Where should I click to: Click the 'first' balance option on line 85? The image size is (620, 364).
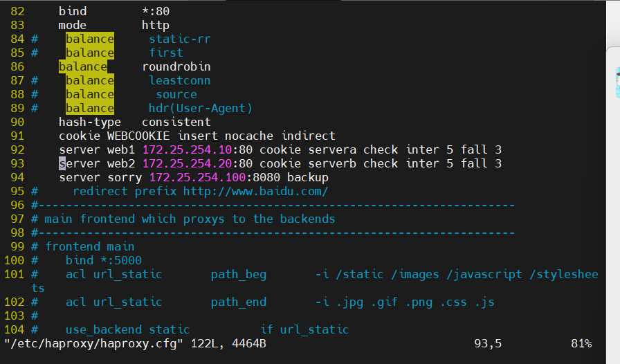166,53
